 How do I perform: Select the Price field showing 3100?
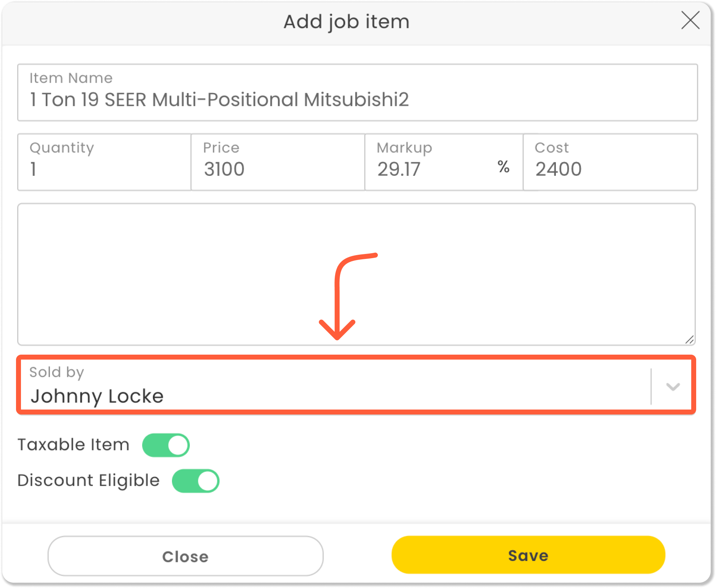(x=278, y=169)
